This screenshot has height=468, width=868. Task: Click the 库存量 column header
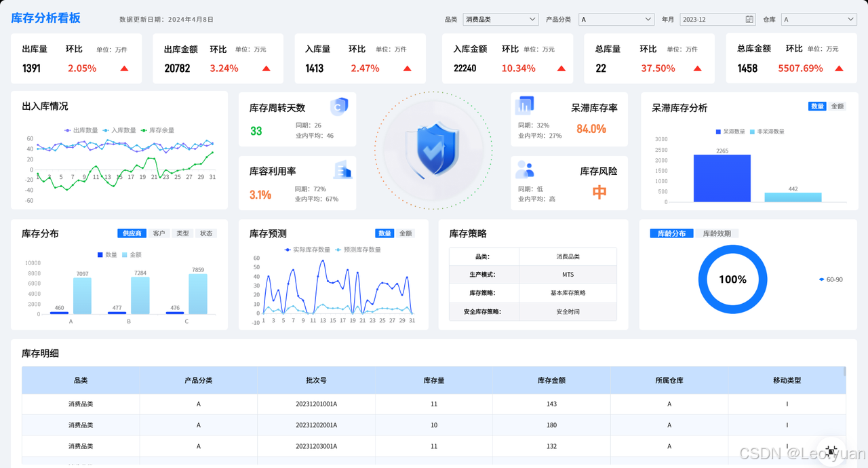click(x=434, y=381)
